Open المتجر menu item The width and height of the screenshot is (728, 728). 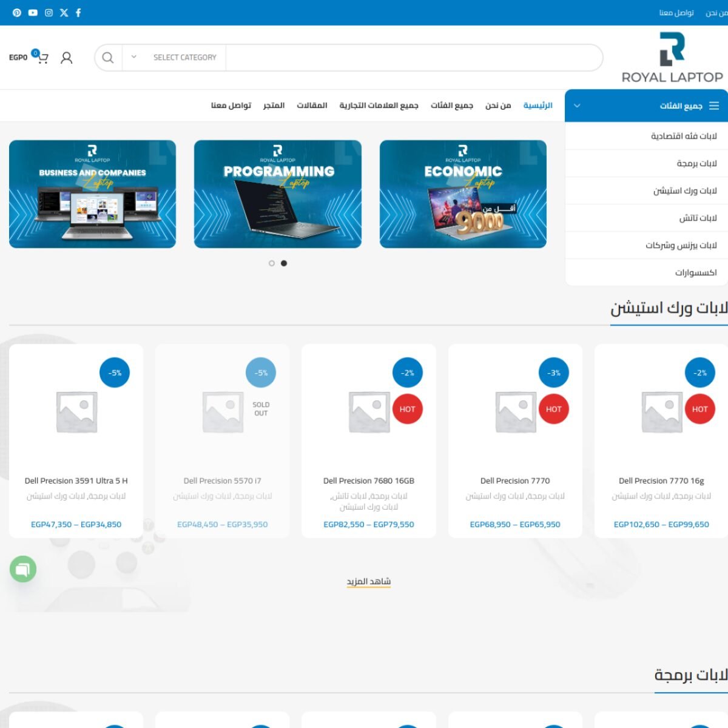coord(274,106)
